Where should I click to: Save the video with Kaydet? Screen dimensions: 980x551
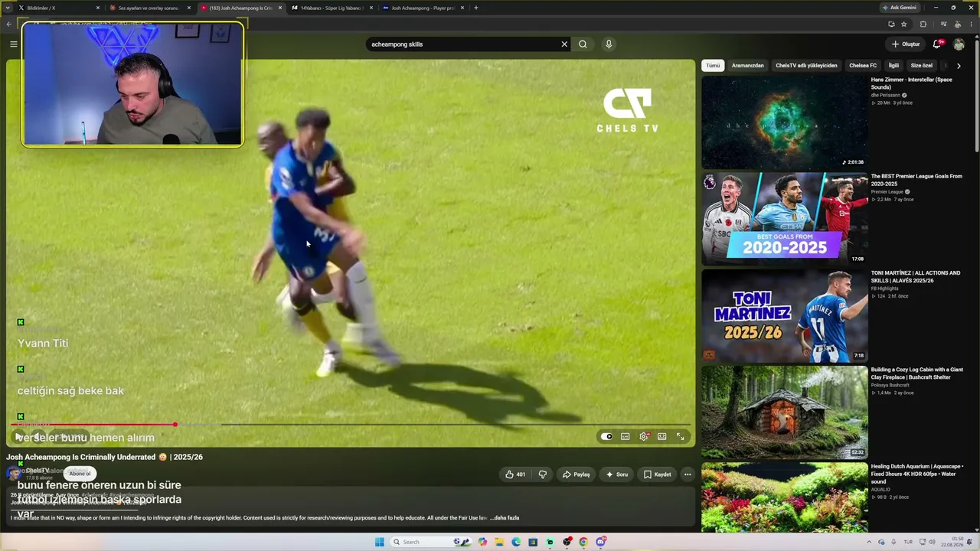(657, 474)
